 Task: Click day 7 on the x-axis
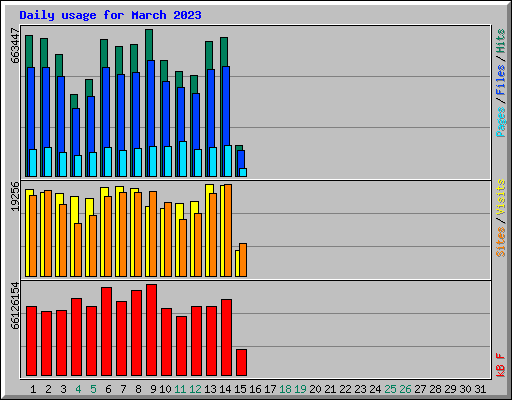coord(123,389)
